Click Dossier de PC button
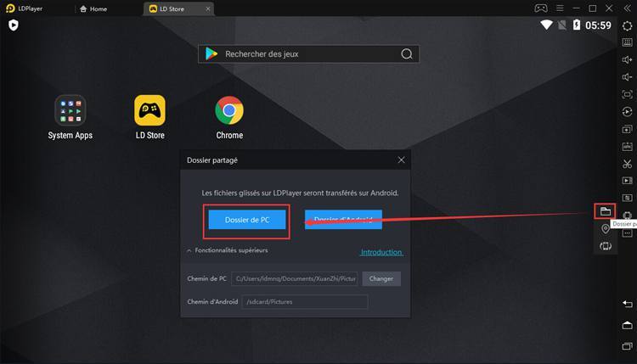Screen dimensions: 637x364 click(x=247, y=220)
